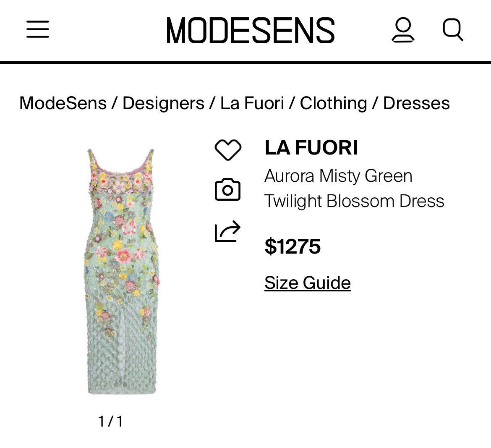Screen dimensions: 491x448
Task: Go to the MODESENS logo homepage
Action: coord(250,30)
